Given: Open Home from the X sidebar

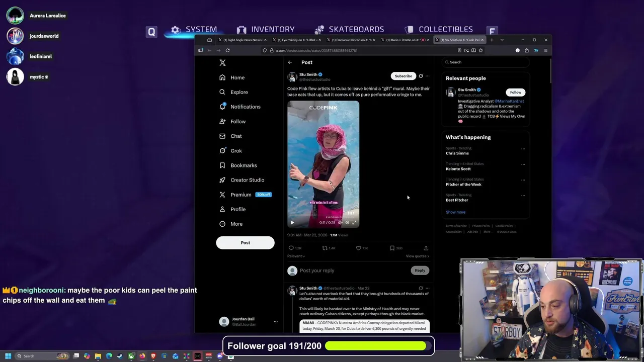Looking at the screenshot, I should 232,77.
